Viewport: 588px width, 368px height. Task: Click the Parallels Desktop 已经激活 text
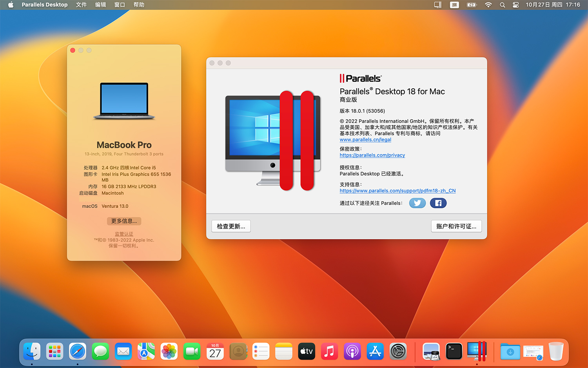(372, 174)
